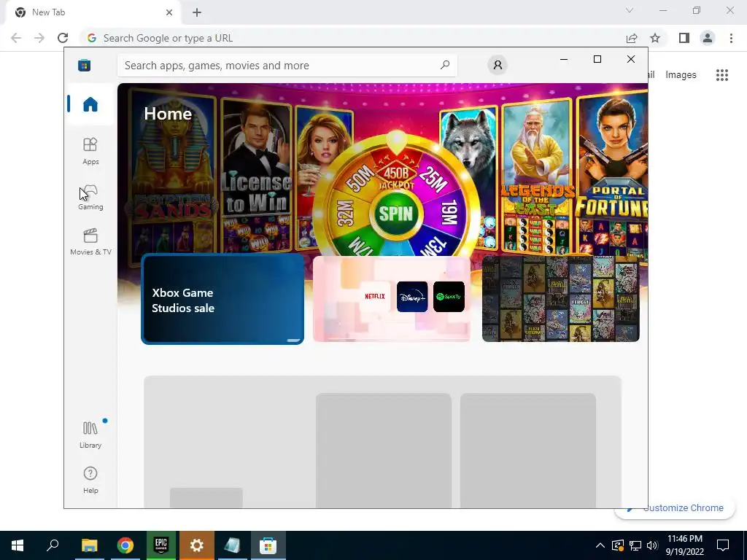Open Chrome tab search chevron
747x560 pixels.
coord(630,10)
